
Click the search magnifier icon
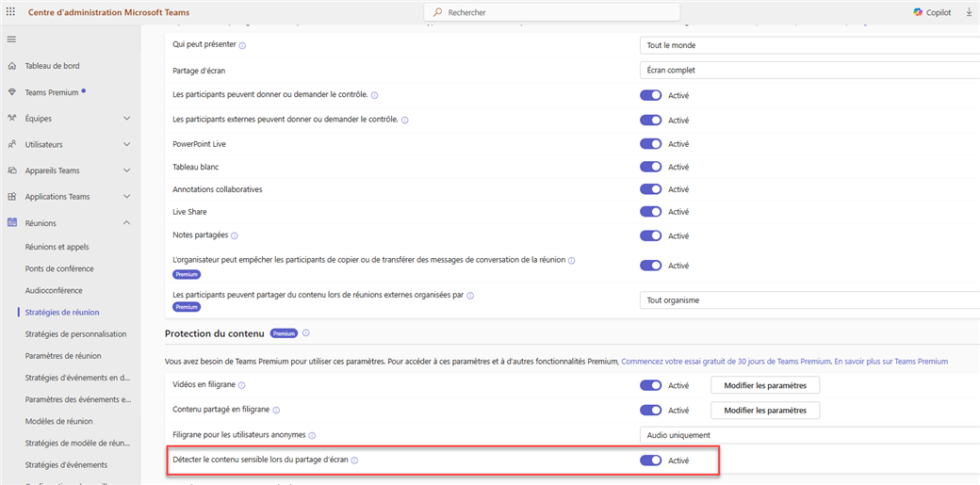click(438, 12)
